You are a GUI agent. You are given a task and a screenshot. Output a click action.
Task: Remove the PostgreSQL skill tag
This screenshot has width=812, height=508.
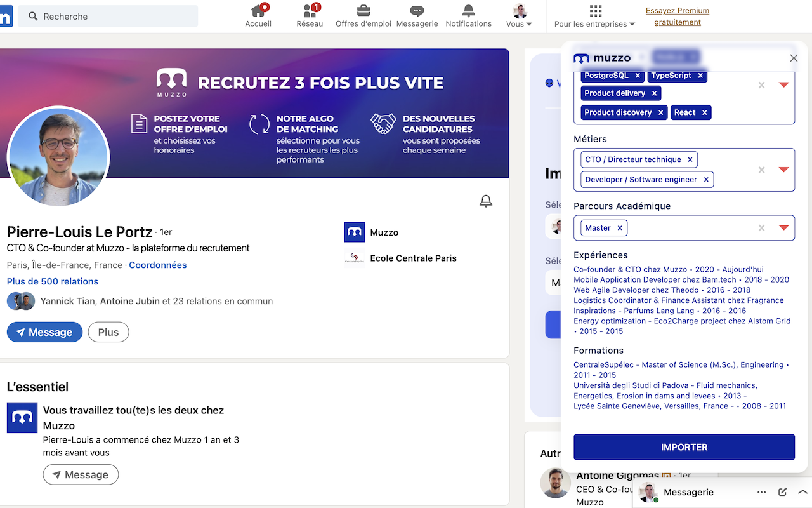(638, 76)
